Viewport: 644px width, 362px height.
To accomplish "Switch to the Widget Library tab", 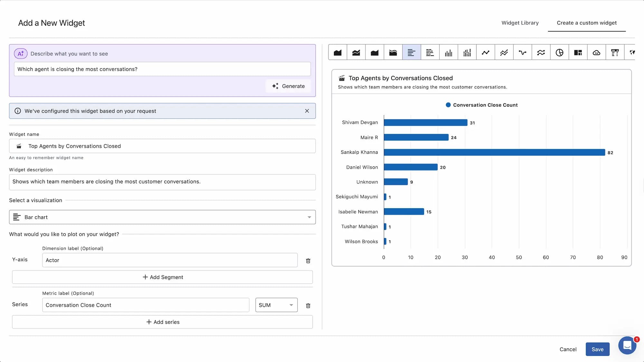I will click(x=520, y=23).
